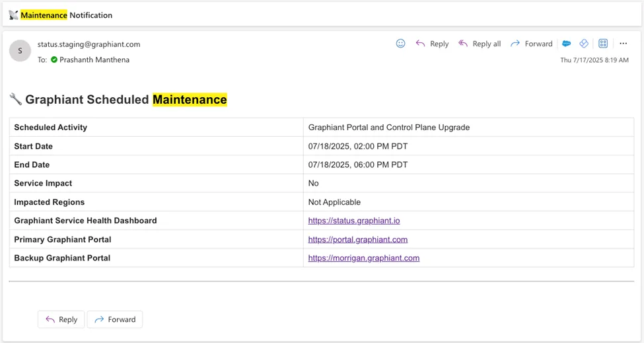644x343 pixels.
Task: Click timestamp Thu 7/17/2025 8:19 AM
Action: [594, 60]
